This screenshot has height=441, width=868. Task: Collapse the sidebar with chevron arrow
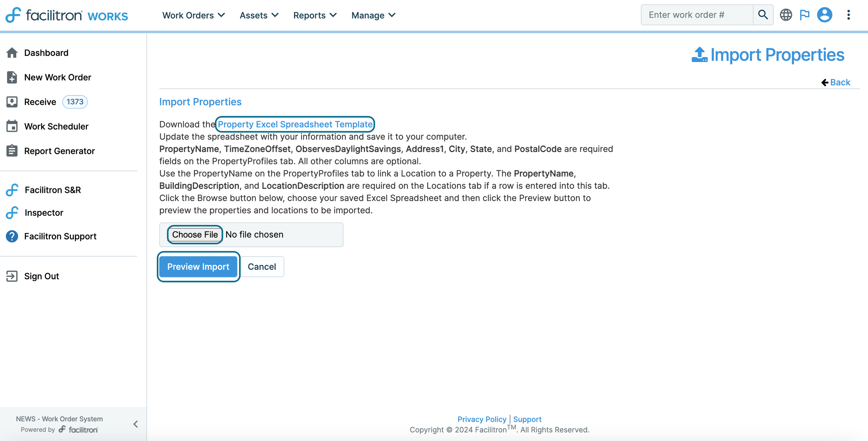tap(136, 424)
